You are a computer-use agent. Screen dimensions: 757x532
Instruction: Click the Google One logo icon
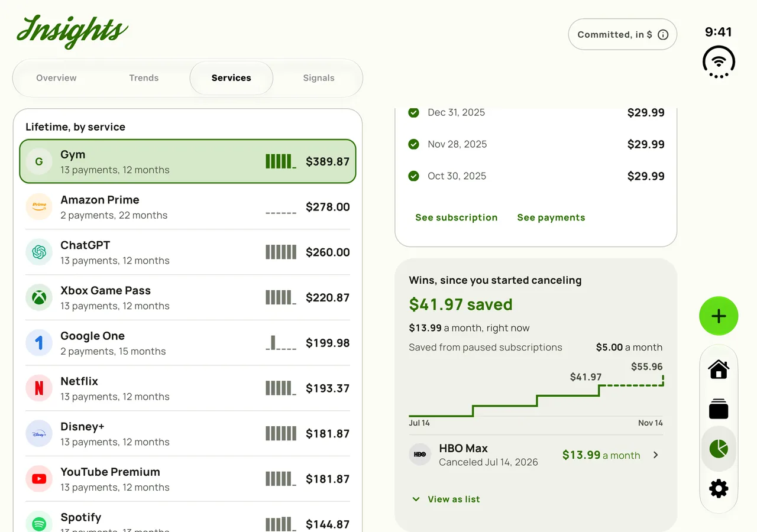[39, 343]
